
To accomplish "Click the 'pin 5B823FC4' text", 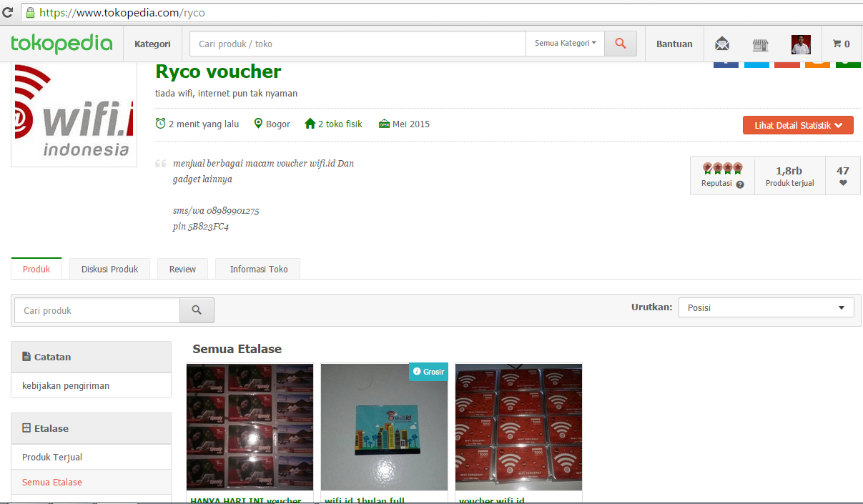I will pos(201,227).
